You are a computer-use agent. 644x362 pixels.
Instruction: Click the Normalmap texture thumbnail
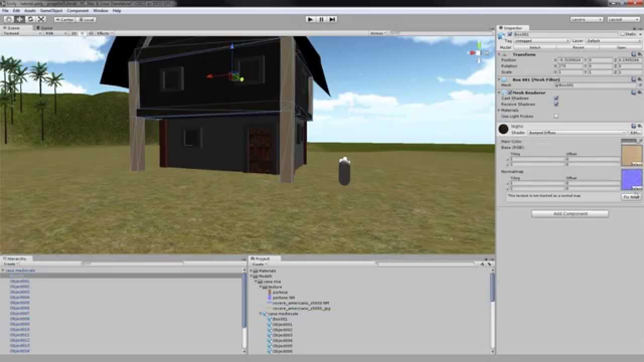click(632, 179)
